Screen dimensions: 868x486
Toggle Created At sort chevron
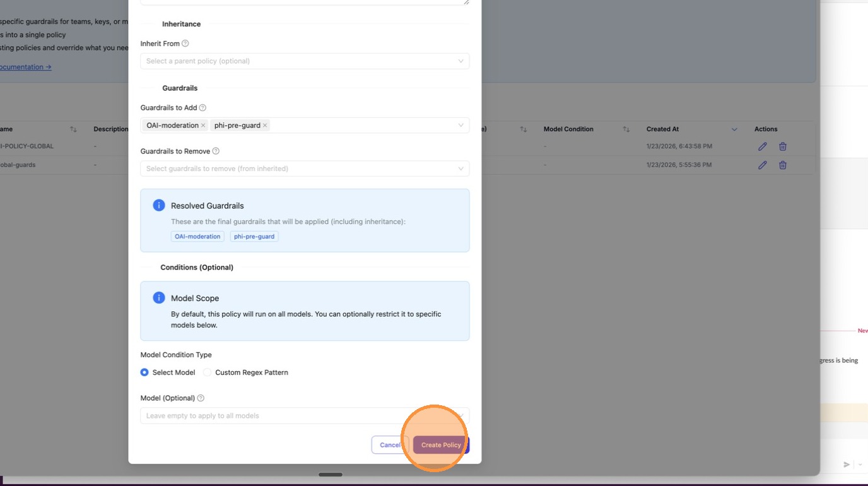(x=734, y=129)
